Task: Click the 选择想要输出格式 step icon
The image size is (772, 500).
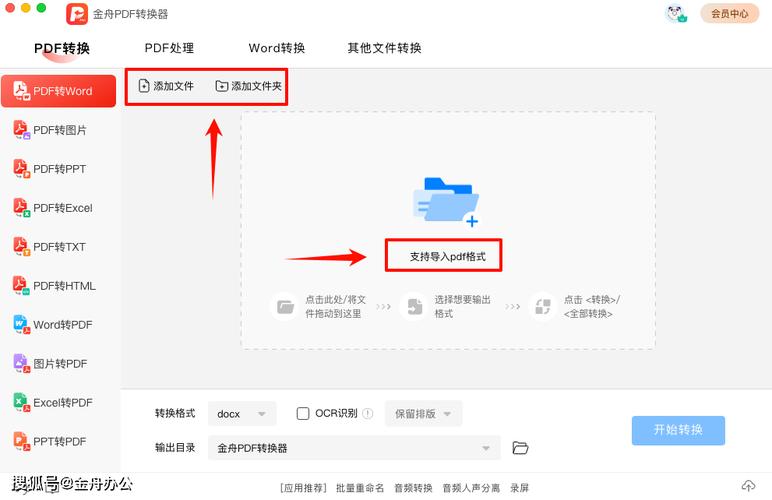Action: coord(415,307)
